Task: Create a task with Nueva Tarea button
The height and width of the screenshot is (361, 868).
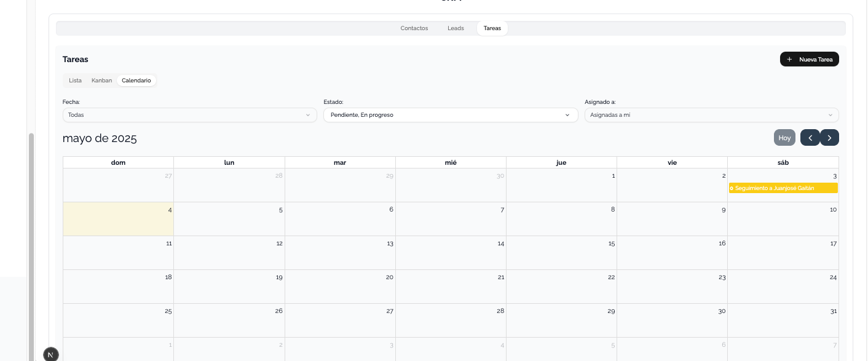Action: coord(810,59)
